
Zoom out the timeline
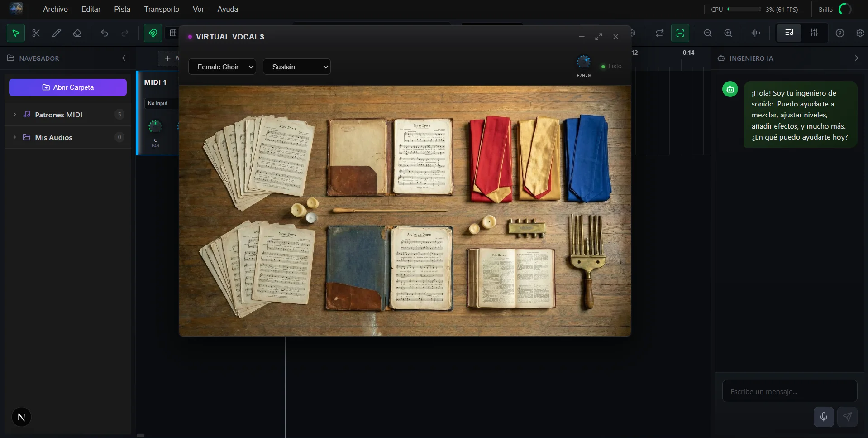[708, 33]
